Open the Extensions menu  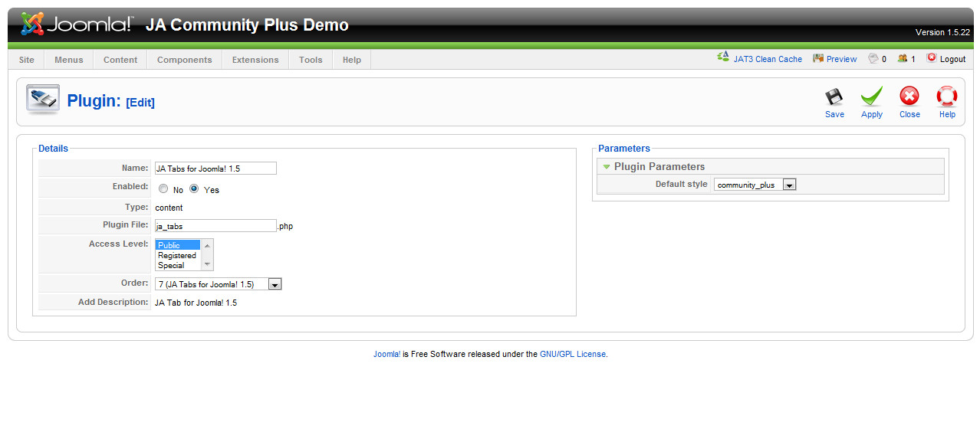coord(255,60)
